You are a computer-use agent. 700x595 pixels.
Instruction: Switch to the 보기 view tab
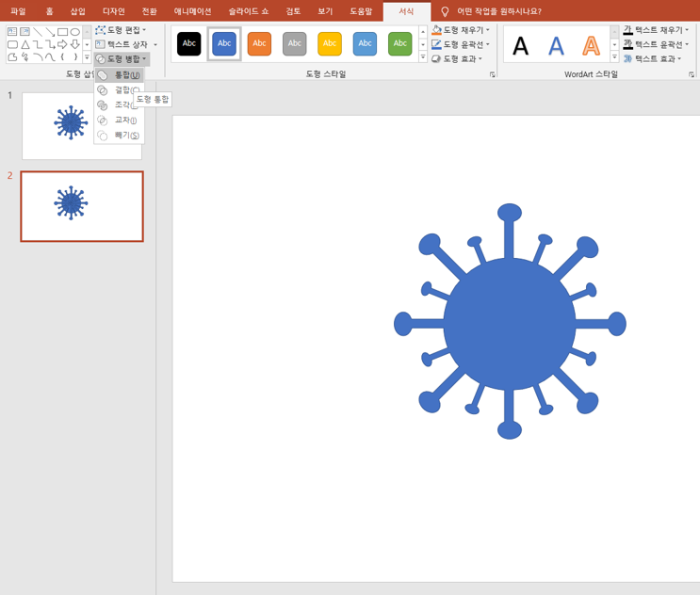pos(325,11)
